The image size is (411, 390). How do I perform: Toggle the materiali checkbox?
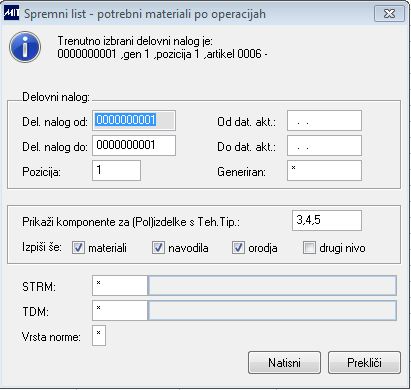[78, 248]
